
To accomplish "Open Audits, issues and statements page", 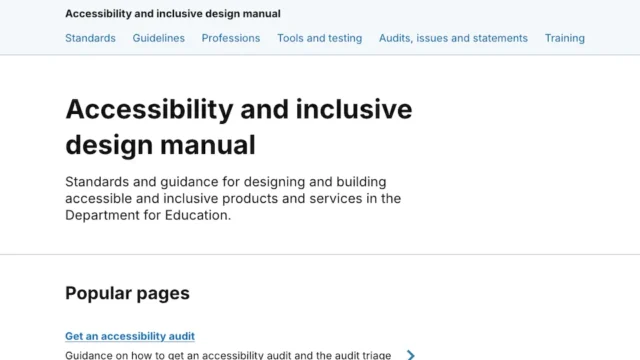I will 453,38.
